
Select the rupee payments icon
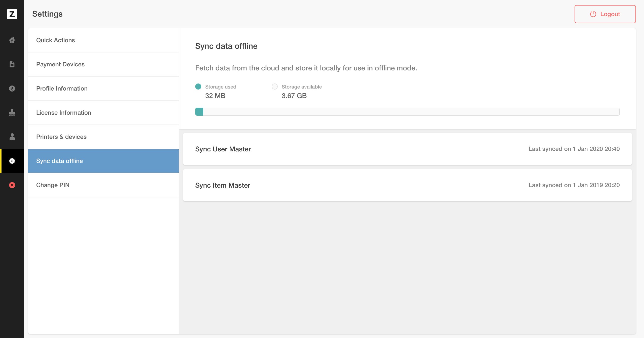click(12, 89)
